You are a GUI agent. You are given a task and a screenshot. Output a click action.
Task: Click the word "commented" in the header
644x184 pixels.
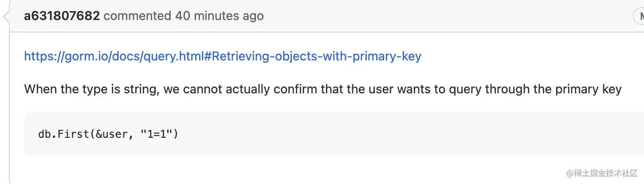pos(137,16)
